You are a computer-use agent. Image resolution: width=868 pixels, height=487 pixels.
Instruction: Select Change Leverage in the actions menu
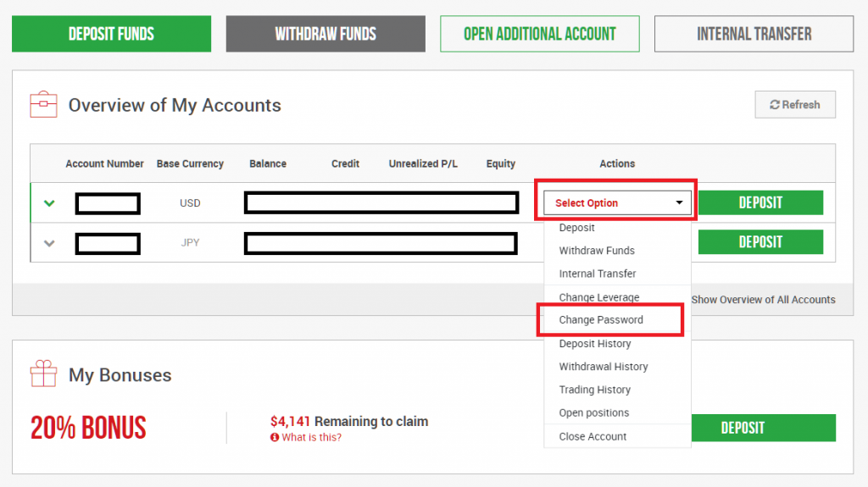(599, 297)
